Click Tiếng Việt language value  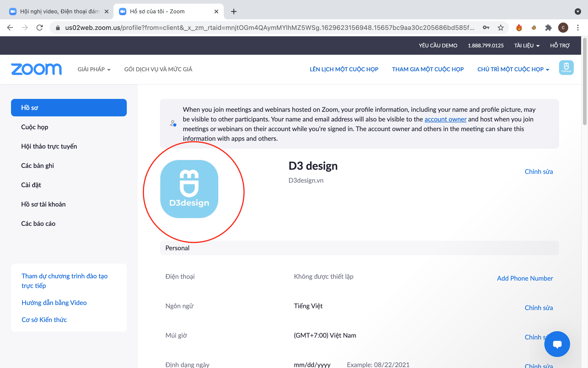click(308, 306)
